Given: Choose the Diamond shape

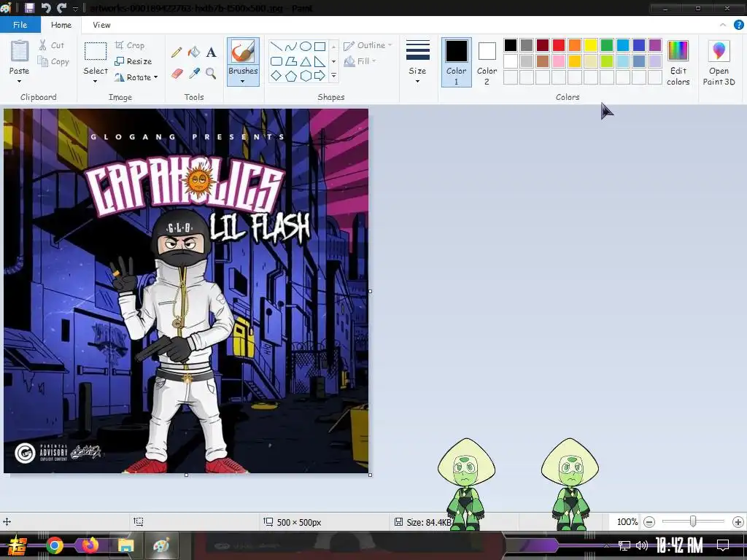Looking at the screenshot, I should coord(276,75).
